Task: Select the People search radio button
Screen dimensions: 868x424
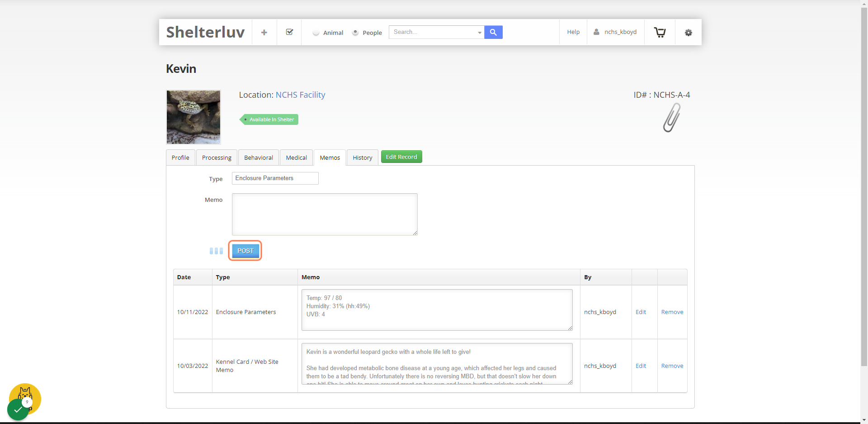Action: [355, 33]
